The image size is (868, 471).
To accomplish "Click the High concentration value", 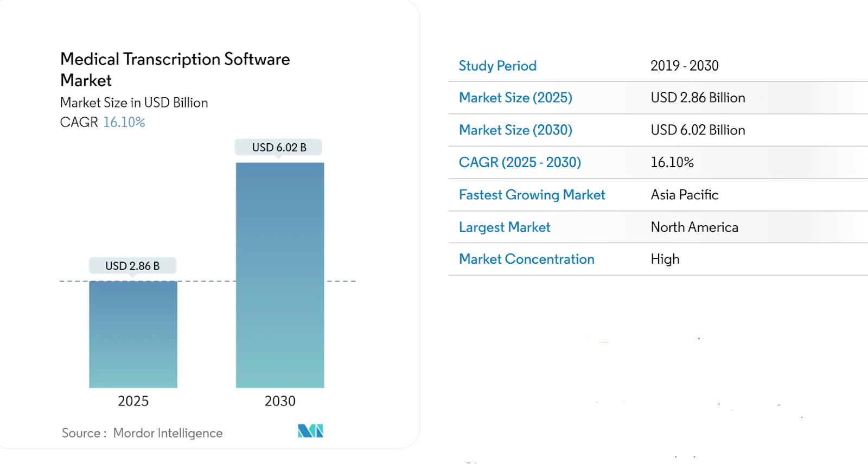I will coord(665,259).
